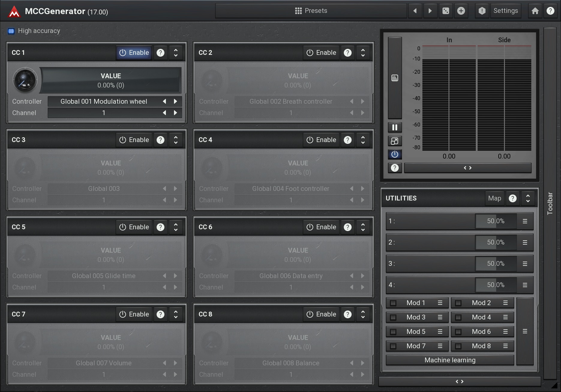
Task: Collapse the CC 1 panel
Action: click(176, 53)
